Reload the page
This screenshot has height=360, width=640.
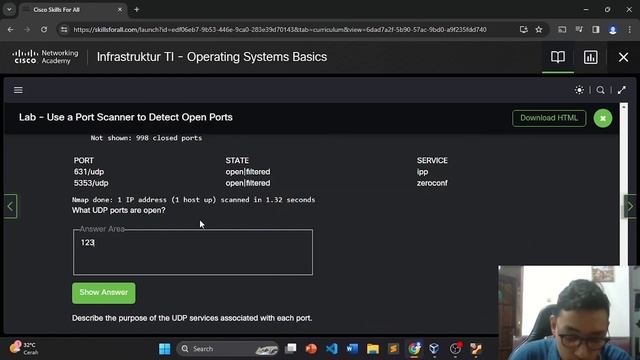click(x=44, y=29)
